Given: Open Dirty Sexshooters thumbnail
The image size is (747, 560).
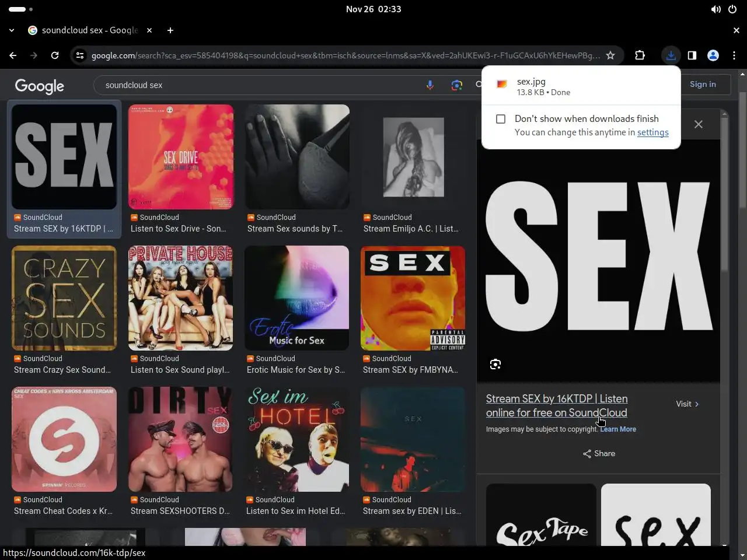Looking at the screenshot, I should pos(181,439).
